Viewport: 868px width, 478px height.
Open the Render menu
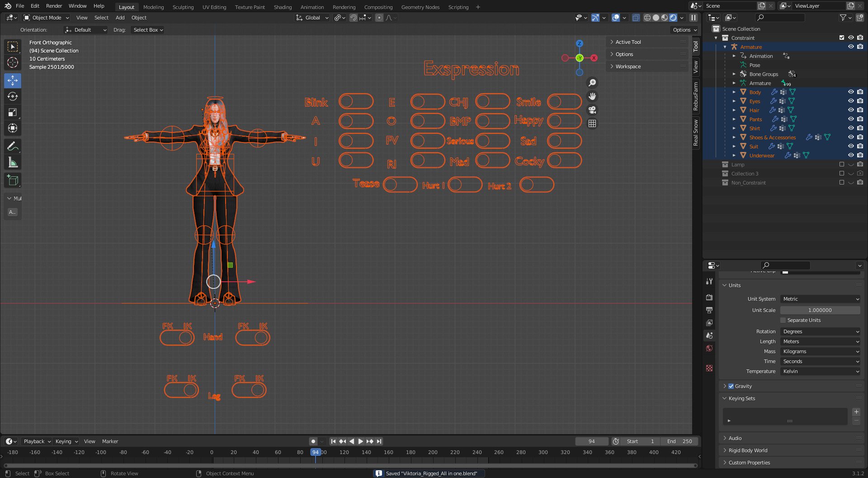54,6
